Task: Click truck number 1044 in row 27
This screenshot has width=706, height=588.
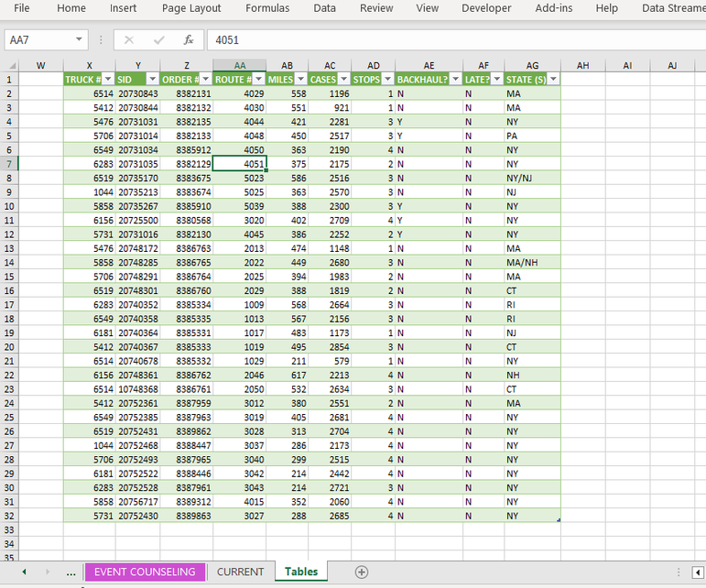Action: (89, 445)
